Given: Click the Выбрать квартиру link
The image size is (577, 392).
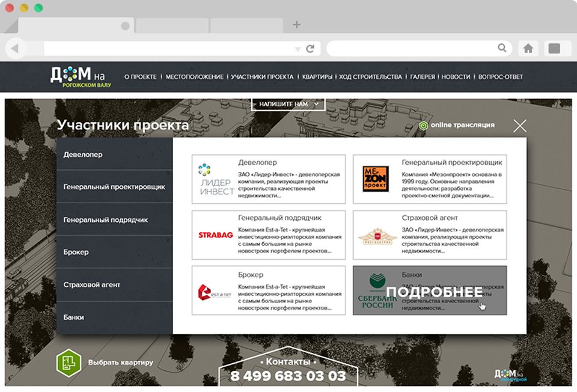Looking at the screenshot, I should 120,363.
